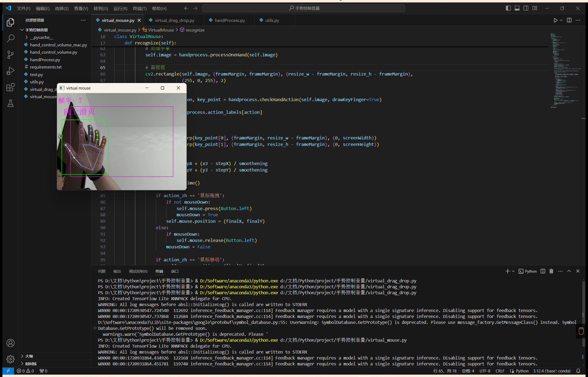Toggle the secondary side bar layout
This screenshot has height=377, width=588.
pyautogui.click(x=526, y=8)
